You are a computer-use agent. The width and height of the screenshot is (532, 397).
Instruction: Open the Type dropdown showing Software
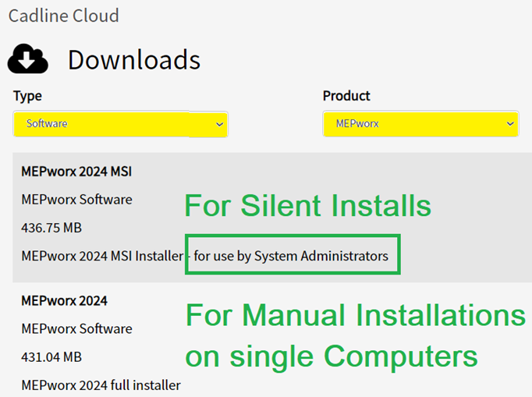click(x=120, y=124)
